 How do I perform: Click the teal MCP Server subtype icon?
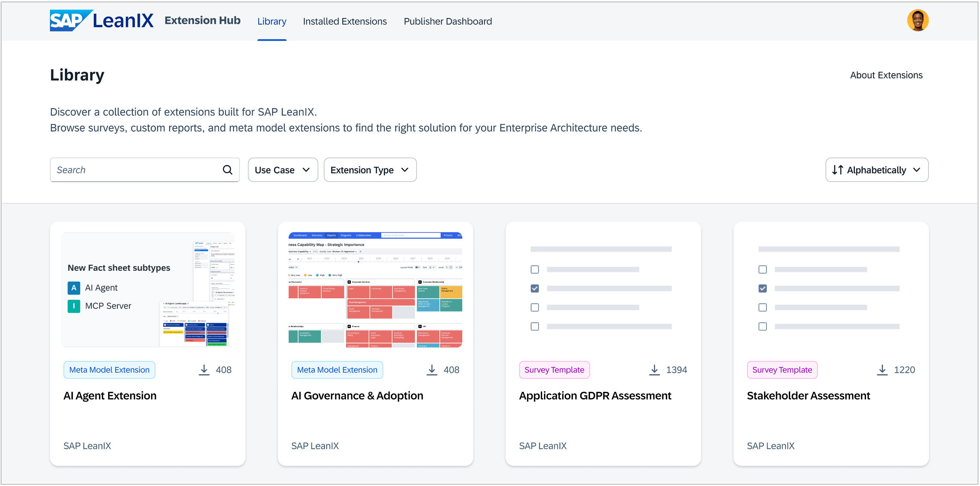point(74,306)
